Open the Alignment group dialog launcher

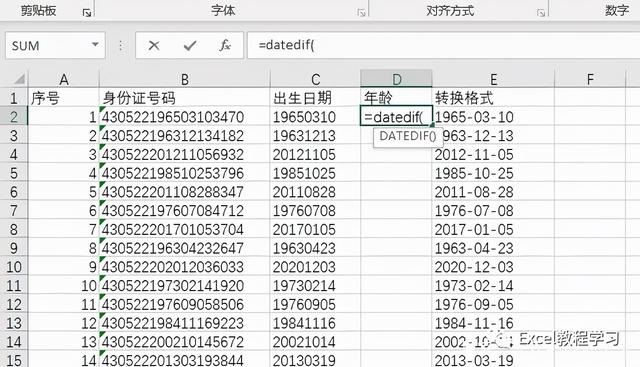pos(541,13)
